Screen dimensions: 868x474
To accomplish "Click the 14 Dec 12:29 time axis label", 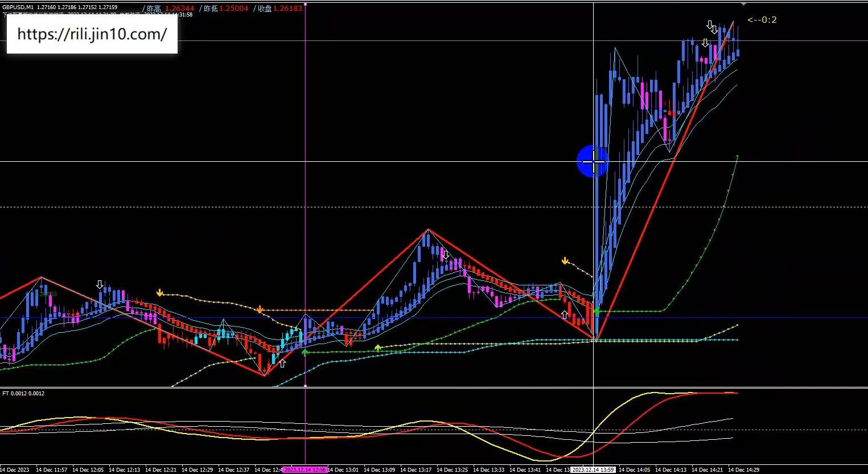I will coord(197,470).
